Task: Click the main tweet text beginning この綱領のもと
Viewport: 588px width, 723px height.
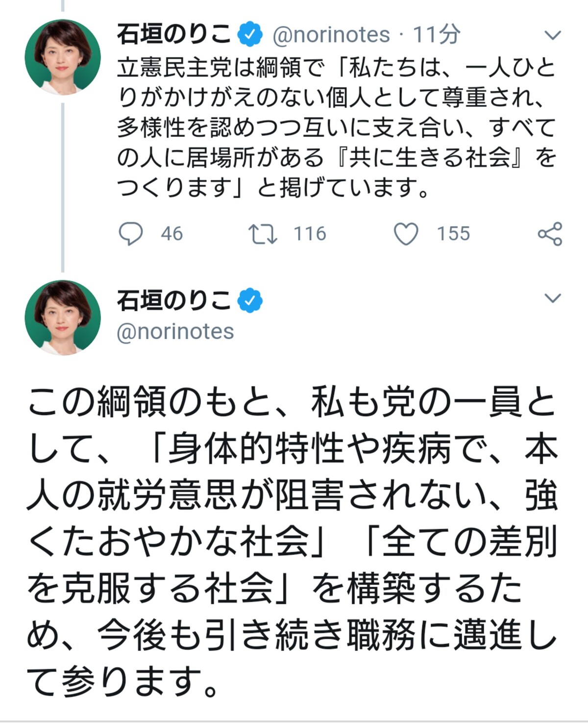Action: [x=292, y=542]
